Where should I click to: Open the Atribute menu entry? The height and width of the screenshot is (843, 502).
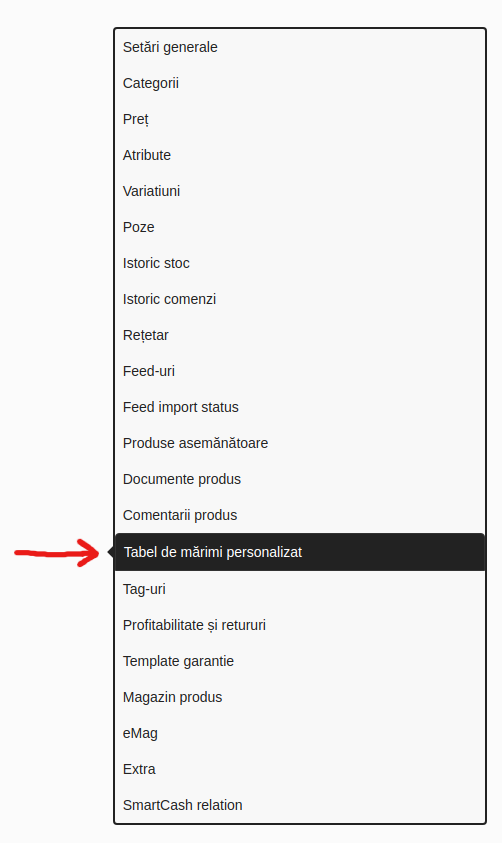click(x=299, y=155)
